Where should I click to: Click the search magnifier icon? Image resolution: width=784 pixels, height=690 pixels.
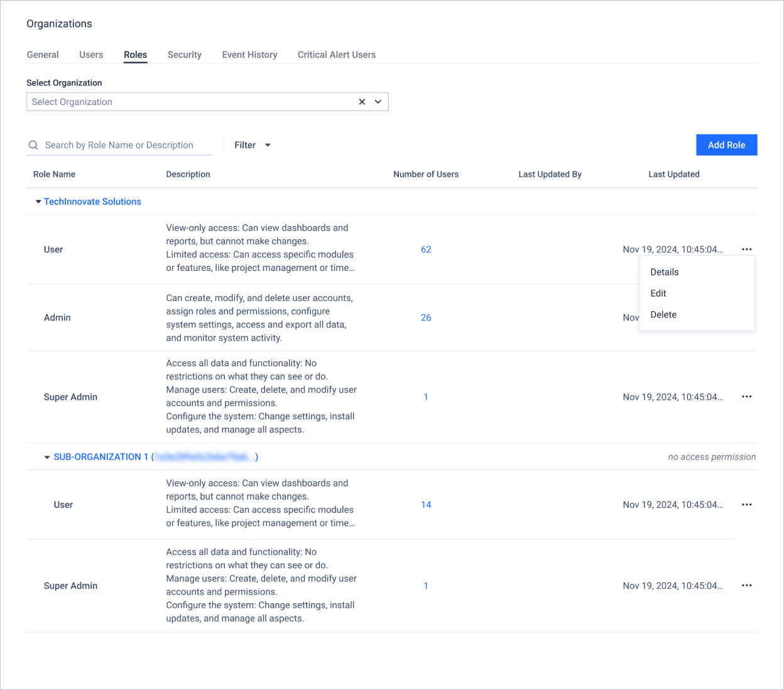click(x=33, y=145)
